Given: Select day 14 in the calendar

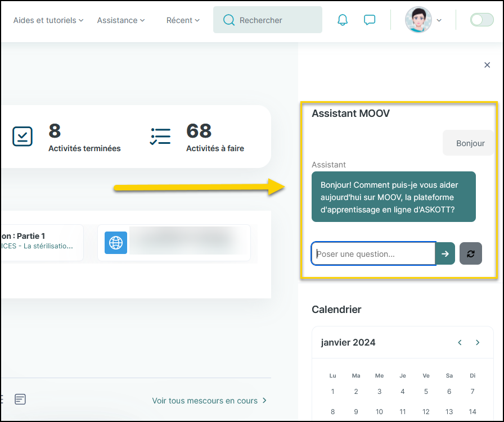Looking at the screenshot, I should click(x=472, y=412).
